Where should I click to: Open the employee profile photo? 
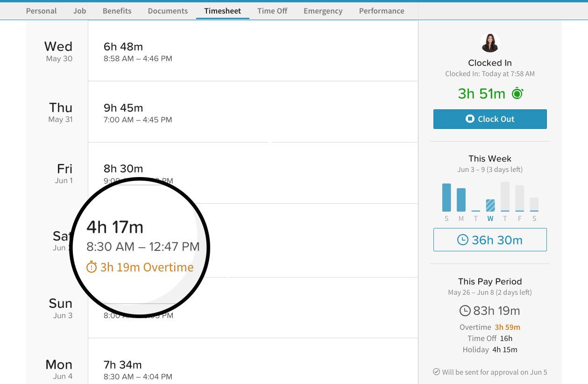coord(490,43)
